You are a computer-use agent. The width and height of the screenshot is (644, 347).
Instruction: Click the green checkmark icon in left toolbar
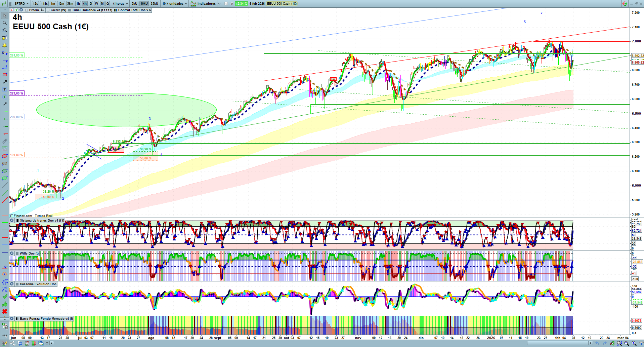[x=5, y=297]
